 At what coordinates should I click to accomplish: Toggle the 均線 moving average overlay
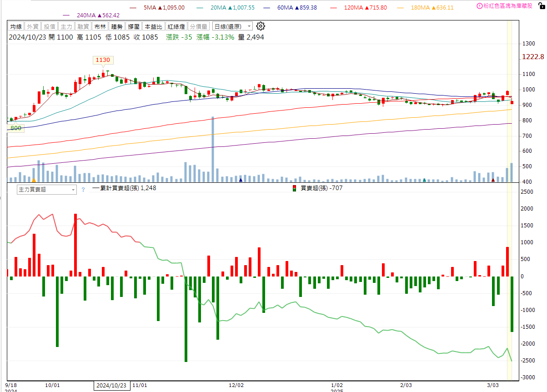15,27
